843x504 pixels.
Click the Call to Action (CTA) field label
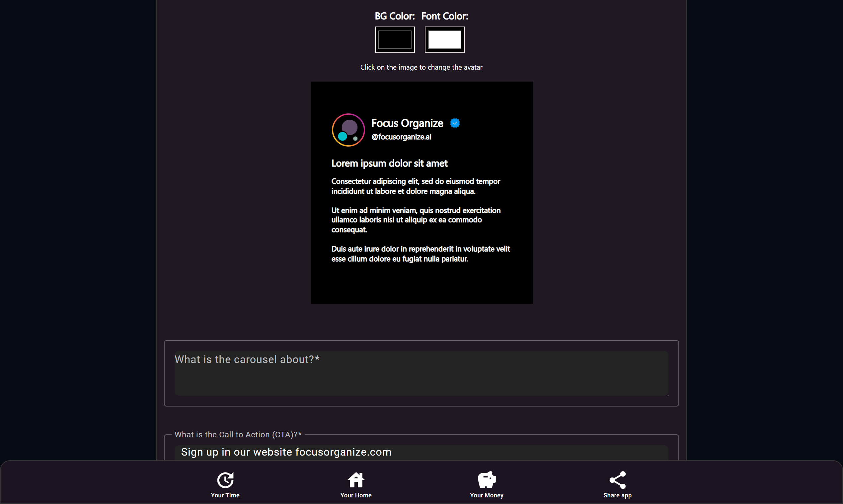tap(238, 435)
